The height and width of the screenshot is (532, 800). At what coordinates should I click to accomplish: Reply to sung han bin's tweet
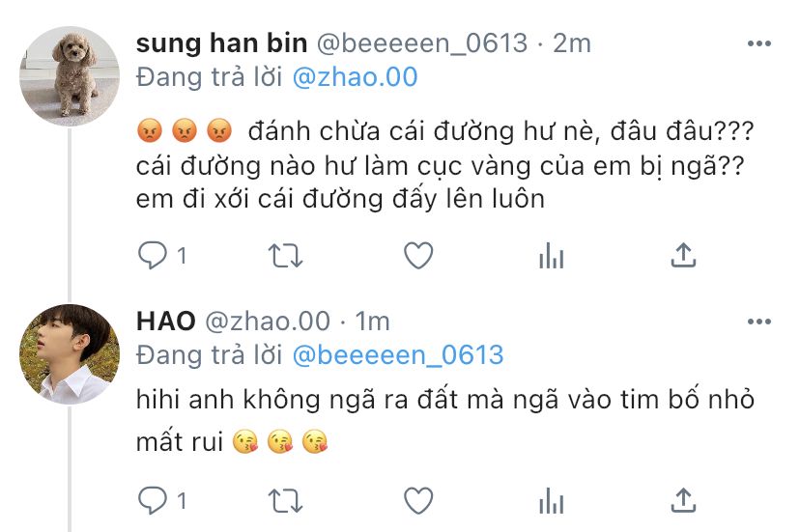pos(153,255)
